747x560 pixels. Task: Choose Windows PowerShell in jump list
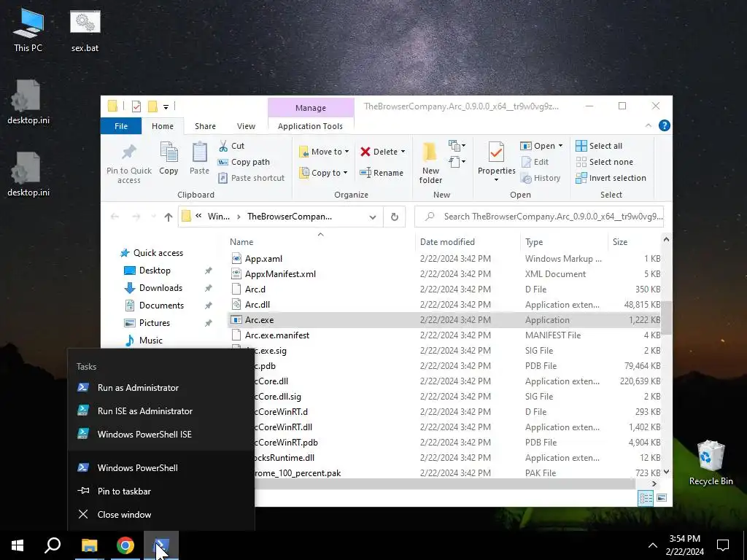pyautogui.click(x=161, y=467)
